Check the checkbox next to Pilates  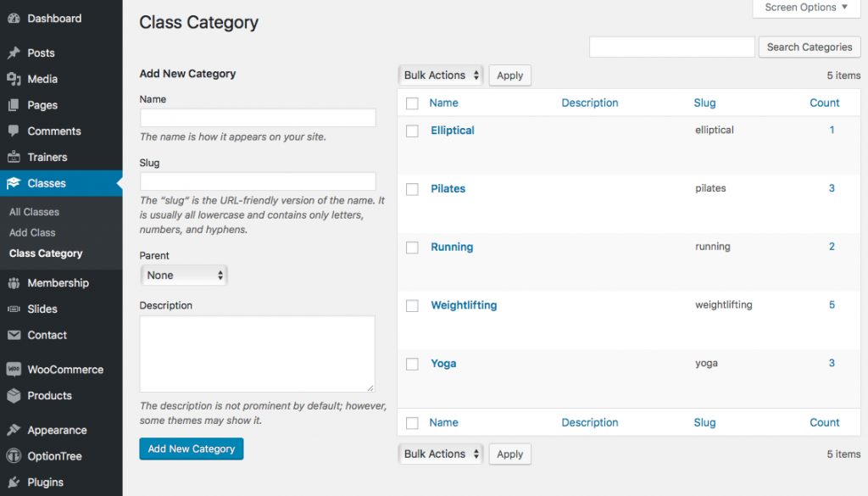412,188
